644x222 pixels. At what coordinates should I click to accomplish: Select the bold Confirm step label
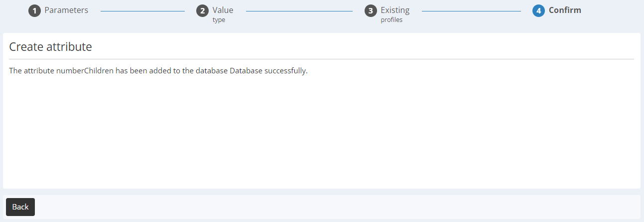pos(565,10)
